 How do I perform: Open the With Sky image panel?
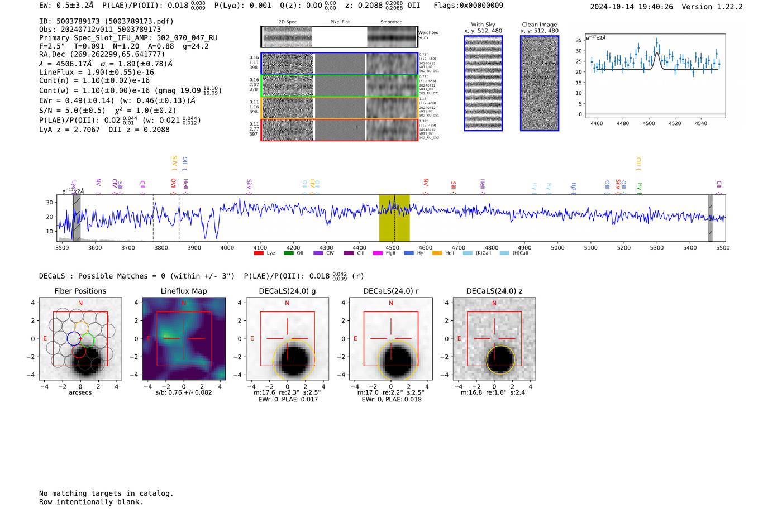tap(483, 83)
